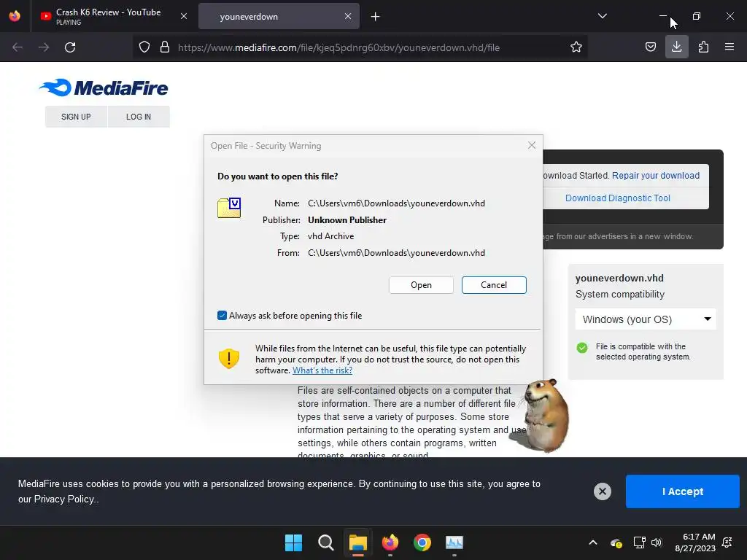Click the Firefox taskbar icon

tap(390, 542)
